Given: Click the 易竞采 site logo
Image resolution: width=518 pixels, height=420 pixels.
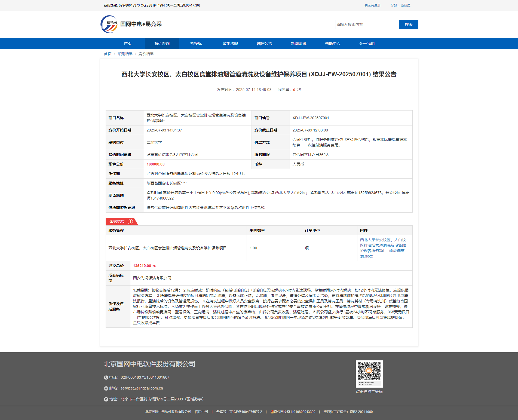Looking at the screenshot, I should coord(109,24).
